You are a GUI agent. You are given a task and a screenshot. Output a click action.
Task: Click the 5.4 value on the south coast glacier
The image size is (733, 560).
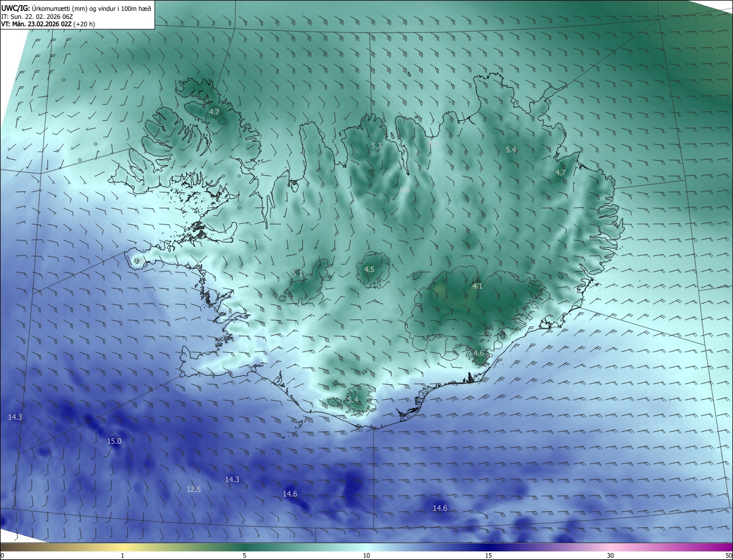click(352, 400)
